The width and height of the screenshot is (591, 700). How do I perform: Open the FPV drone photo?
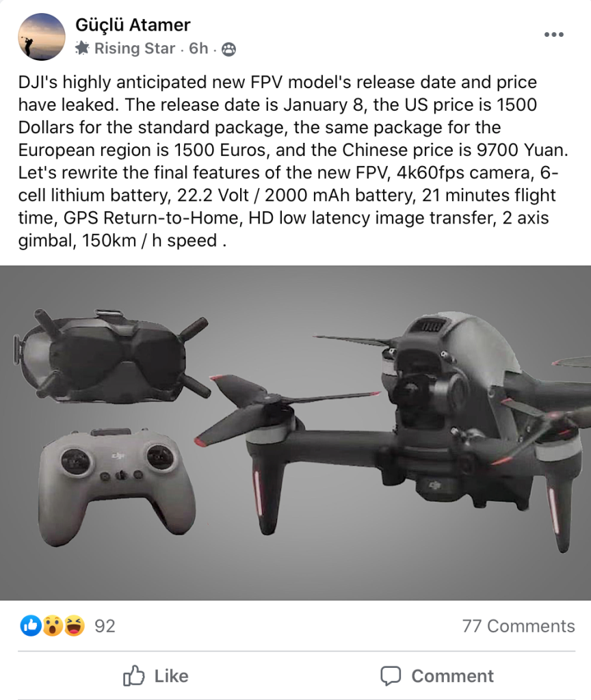coord(295,433)
